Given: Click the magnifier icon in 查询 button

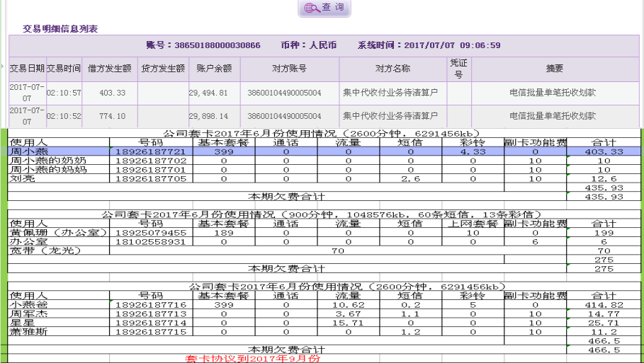Looking at the screenshot, I should (x=310, y=8).
